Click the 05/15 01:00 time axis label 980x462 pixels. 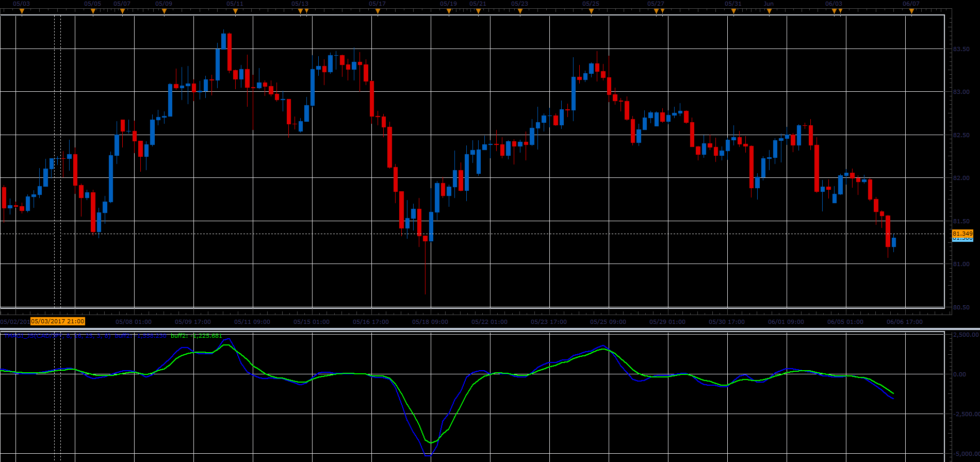click(x=312, y=322)
